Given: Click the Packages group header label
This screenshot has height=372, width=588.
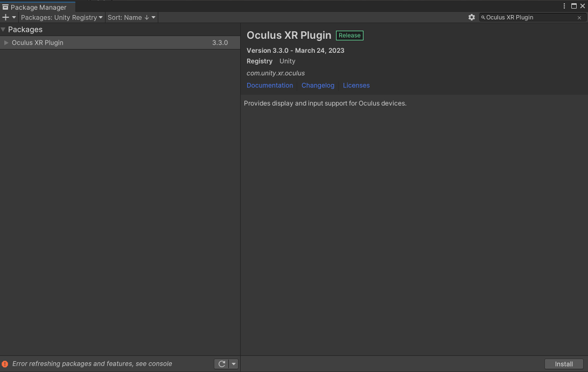Looking at the screenshot, I should pyautogui.click(x=25, y=29).
